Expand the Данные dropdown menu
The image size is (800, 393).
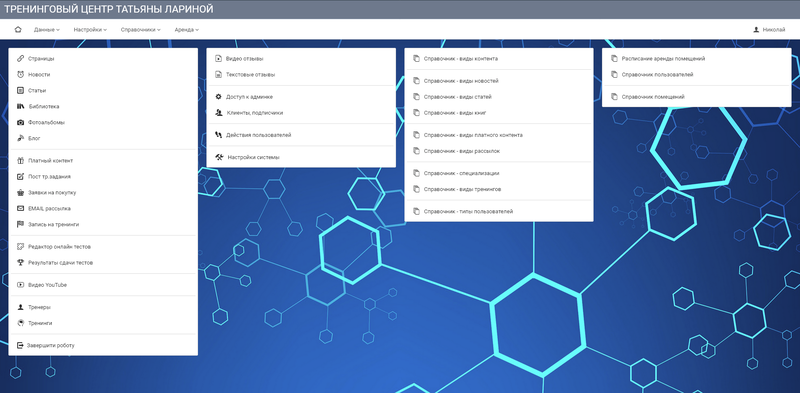pyautogui.click(x=47, y=30)
